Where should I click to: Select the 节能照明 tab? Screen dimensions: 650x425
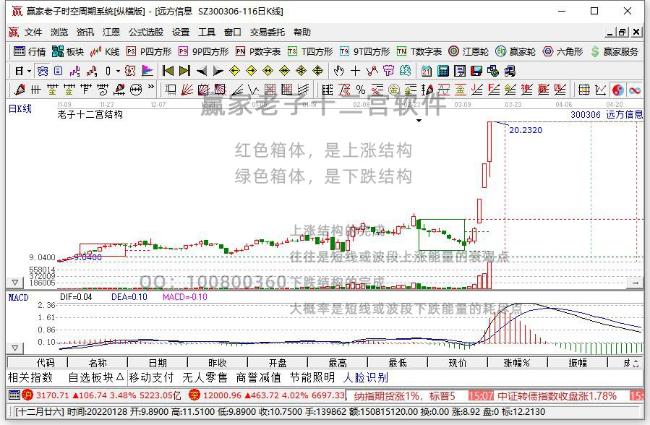tap(312, 377)
